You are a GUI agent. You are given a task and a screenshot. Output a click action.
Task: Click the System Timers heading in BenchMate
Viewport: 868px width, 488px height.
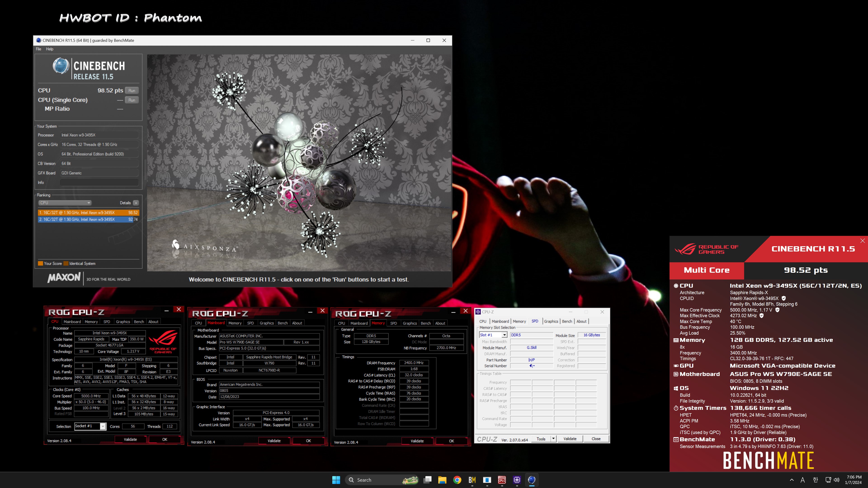tap(703, 408)
